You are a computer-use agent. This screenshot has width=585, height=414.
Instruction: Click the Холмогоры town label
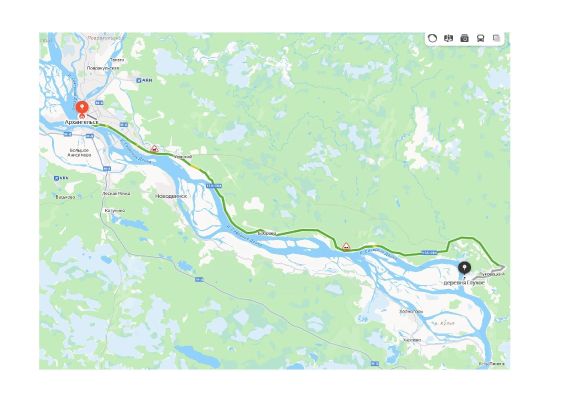pyautogui.click(x=411, y=311)
